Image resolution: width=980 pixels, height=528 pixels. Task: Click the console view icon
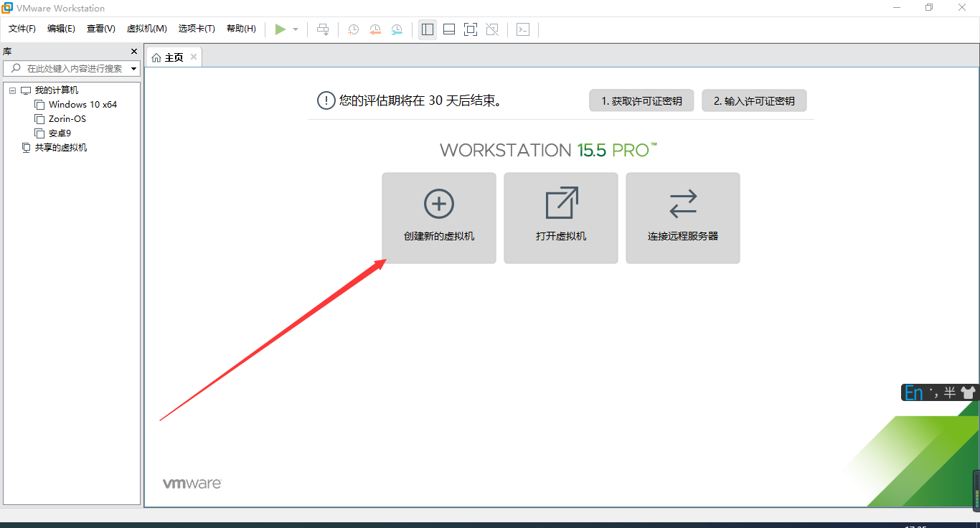524,29
